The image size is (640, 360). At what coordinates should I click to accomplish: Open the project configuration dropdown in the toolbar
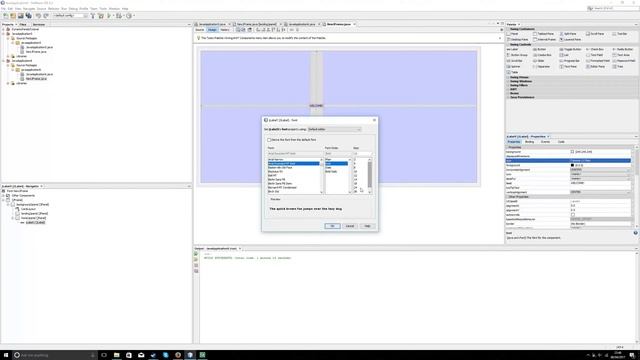[x=70, y=16]
